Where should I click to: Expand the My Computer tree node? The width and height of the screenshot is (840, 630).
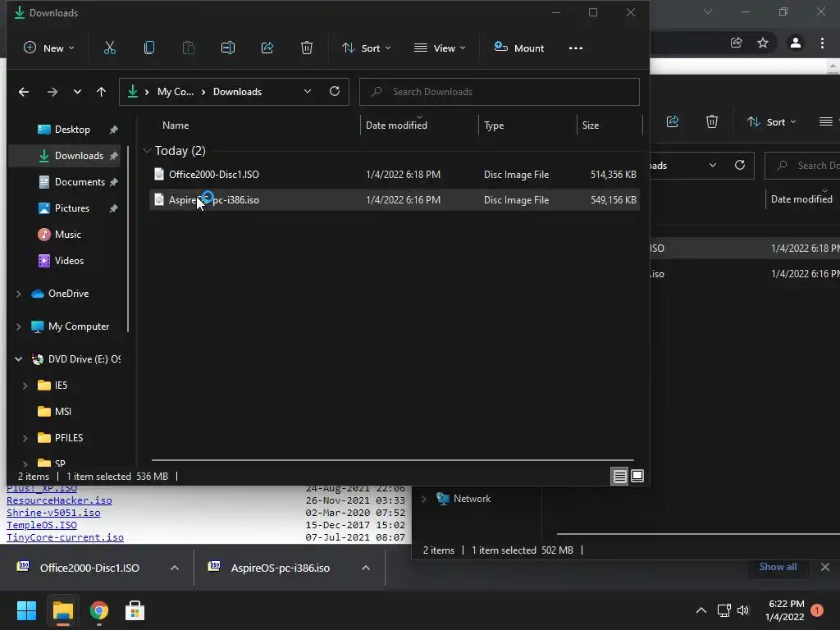pyautogui.click(x=19, y=326)
